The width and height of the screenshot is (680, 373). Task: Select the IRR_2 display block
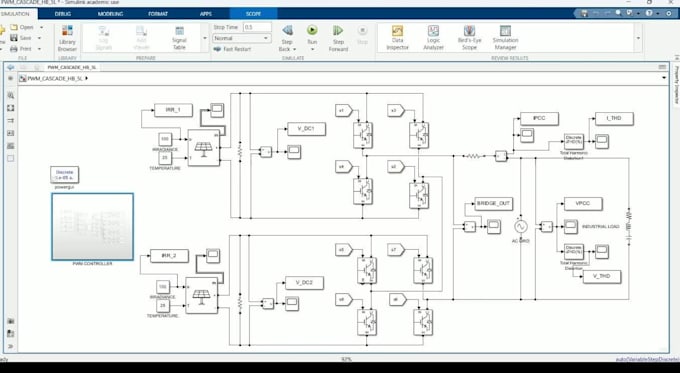point(169,256)
